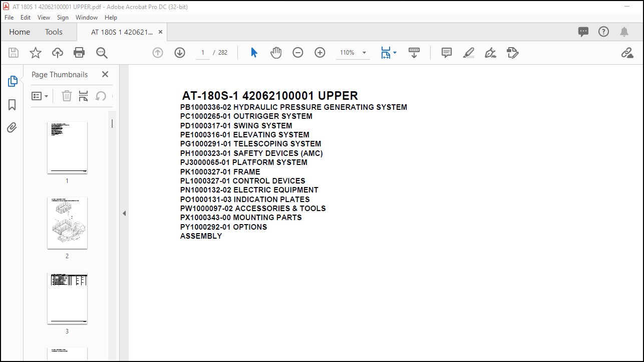This screenshot has width=644, height=362.
Task: Print the document using the printer icon
Action: tap(79, 53)
